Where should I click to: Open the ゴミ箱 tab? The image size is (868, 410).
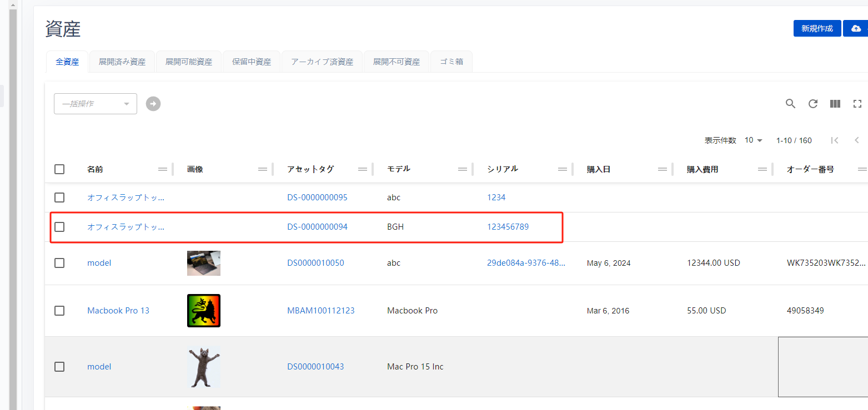pos(451,62)
